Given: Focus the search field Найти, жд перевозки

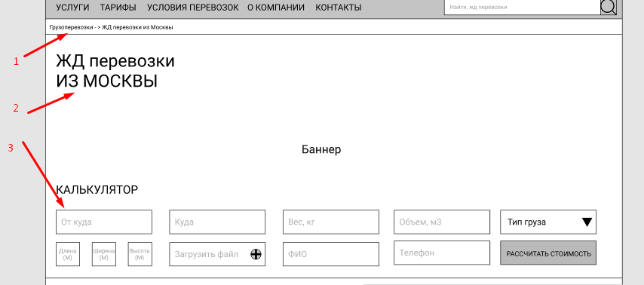Looking at the screenshot, I should point(523,7).
